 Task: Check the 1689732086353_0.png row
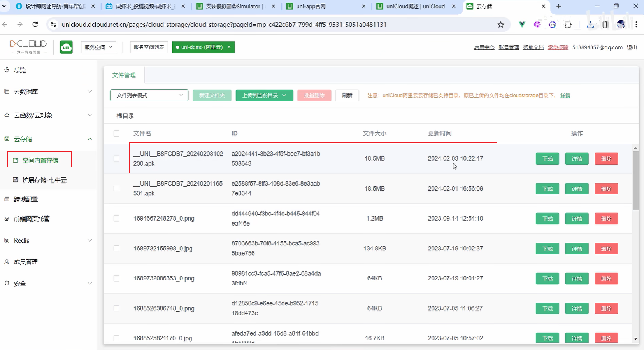click(116, 278)
